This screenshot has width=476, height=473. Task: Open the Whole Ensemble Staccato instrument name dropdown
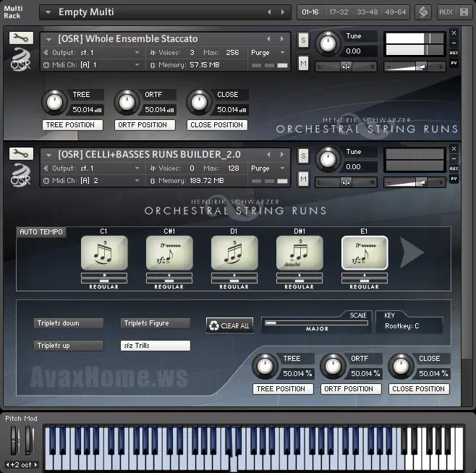pyautogui.click(x=48, y=40)
